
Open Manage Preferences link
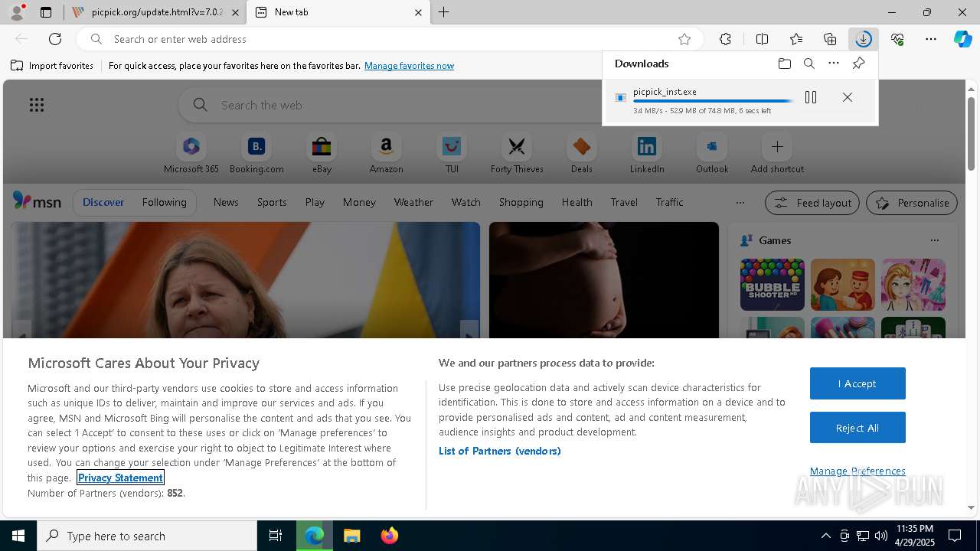[857, 471]
